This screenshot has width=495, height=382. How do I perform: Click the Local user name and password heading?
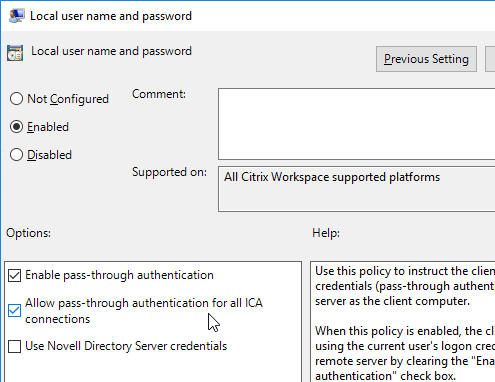point(111,51)
